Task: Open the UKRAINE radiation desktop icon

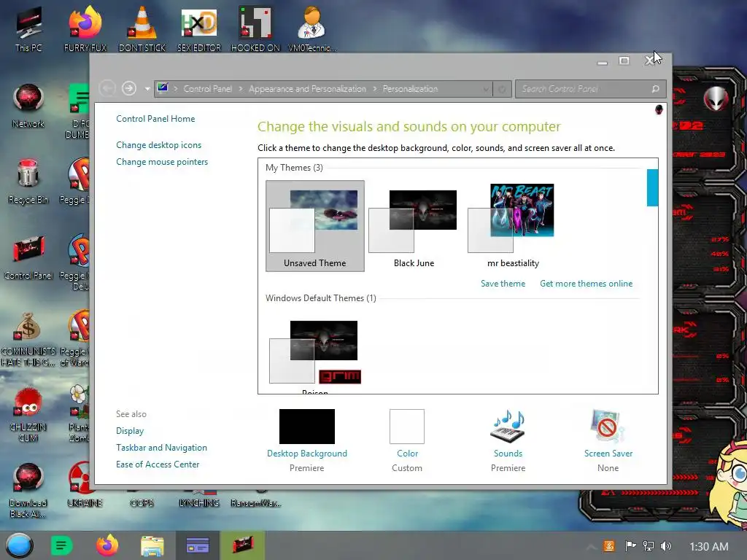Action: (x=85, y=485)
